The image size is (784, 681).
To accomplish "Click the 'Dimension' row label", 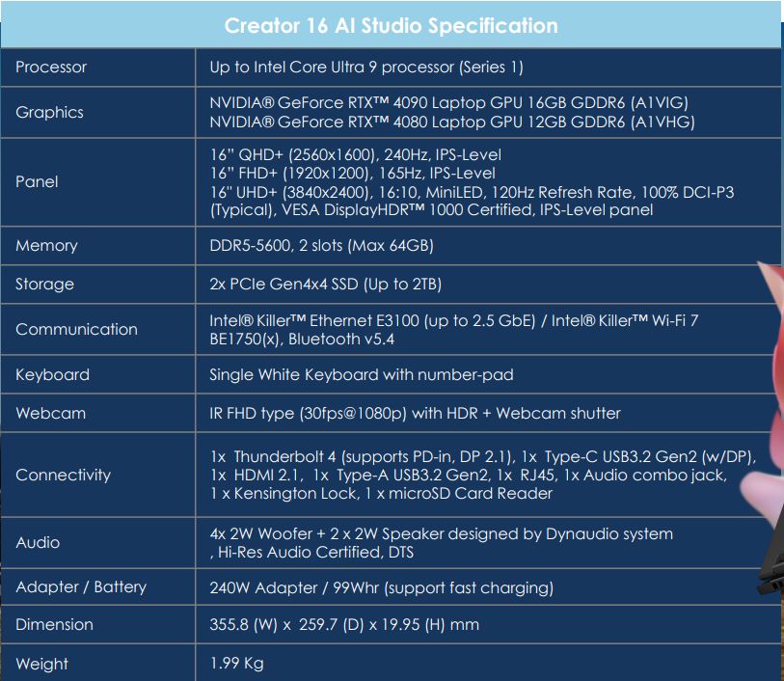I will coord(54,625).
